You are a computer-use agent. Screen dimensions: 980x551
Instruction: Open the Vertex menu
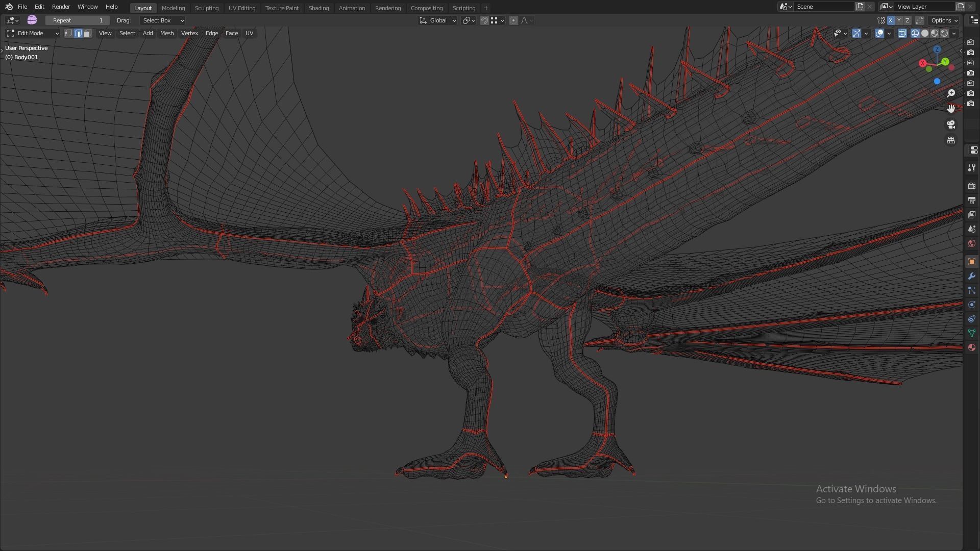pos(189,33)
